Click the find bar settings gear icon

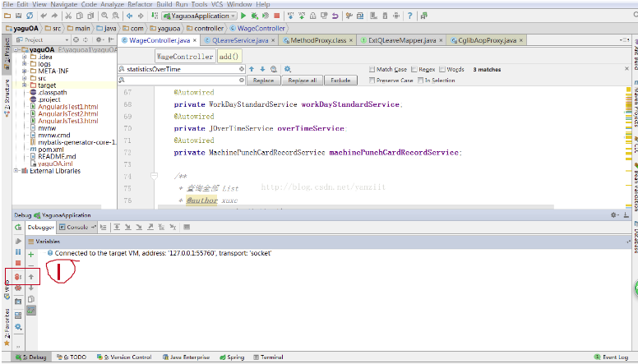(287, 69)
